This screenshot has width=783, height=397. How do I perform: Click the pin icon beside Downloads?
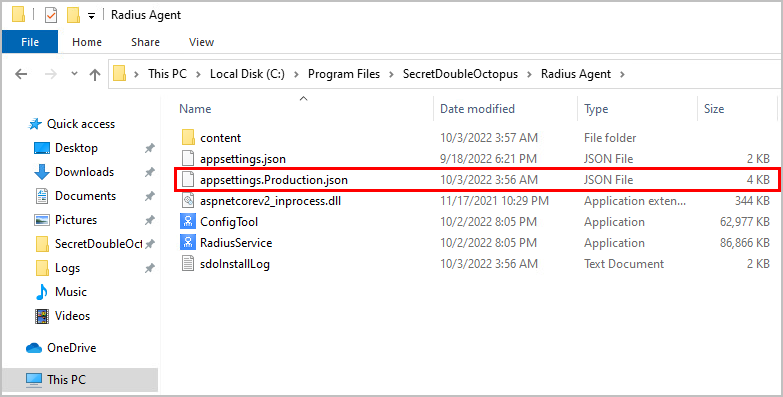(149, 172)
